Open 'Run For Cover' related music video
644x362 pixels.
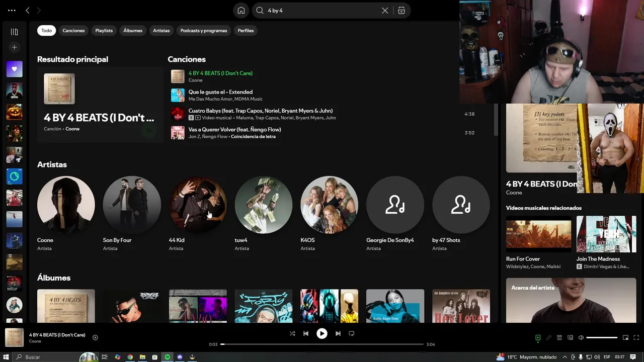click(x=539, y=234)
